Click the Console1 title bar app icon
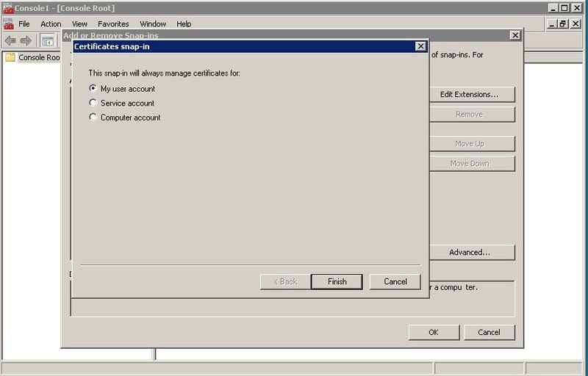Image resolution: width=588 pixels, height=376 pixels. click(x=8, y=7)
